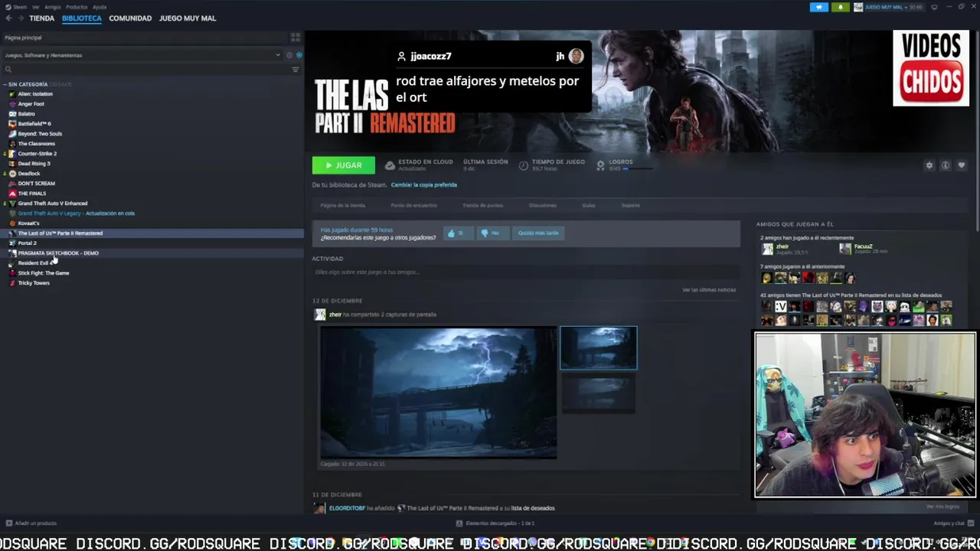Go to BIBLIOTECA tab

[x=82, y=18]
